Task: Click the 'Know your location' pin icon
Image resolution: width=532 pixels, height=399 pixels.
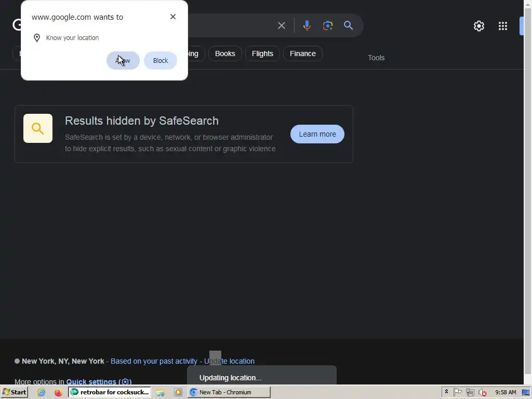Action: (x=37, y=38)
